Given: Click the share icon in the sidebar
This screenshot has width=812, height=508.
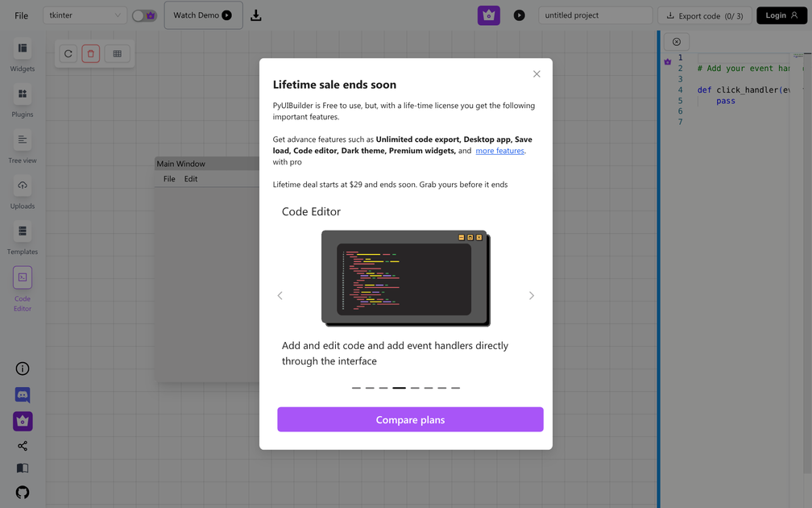Looking at the screenshot, I should (x=22, y=445).
